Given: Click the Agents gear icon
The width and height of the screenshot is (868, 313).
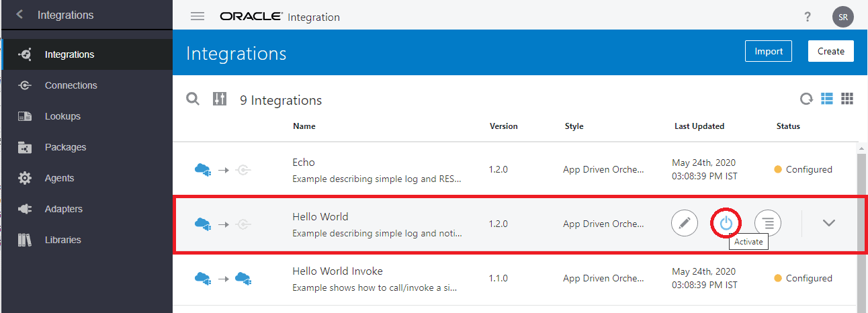Looking at the screenshot, I should (25, 178).
